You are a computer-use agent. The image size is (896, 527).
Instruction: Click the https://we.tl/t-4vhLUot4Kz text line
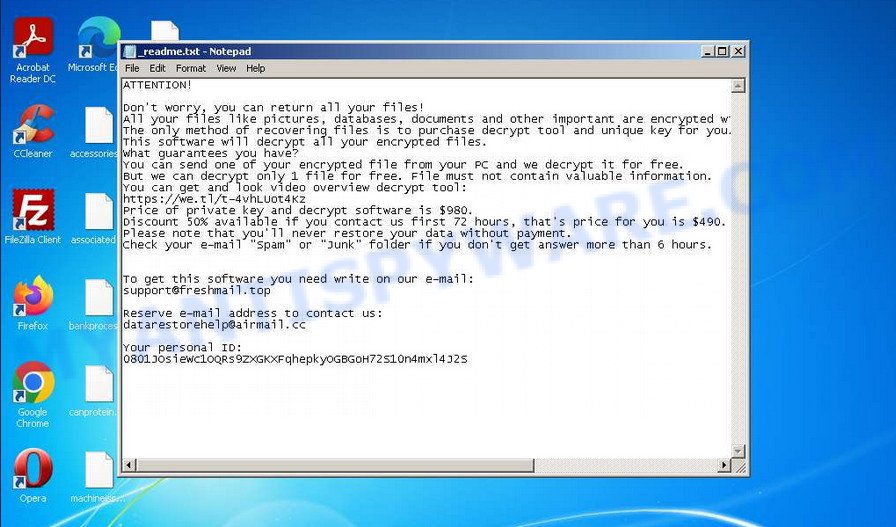pyautogui.click(x=214, y=199)
